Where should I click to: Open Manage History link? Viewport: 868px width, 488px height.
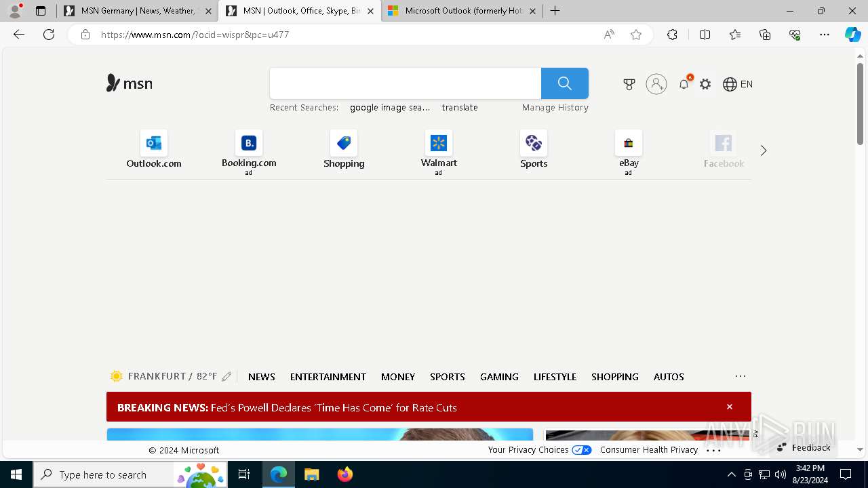click(555, 107)
